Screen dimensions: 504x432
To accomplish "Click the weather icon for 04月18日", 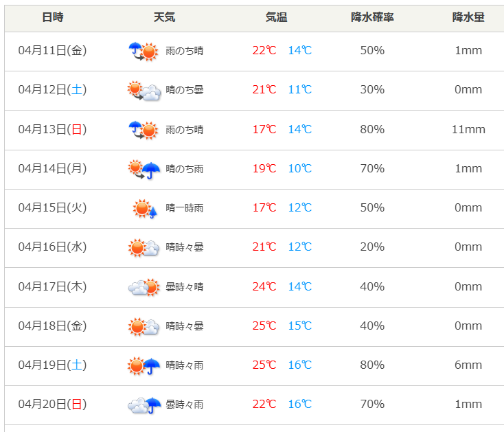I will click(x=143, y=327).
